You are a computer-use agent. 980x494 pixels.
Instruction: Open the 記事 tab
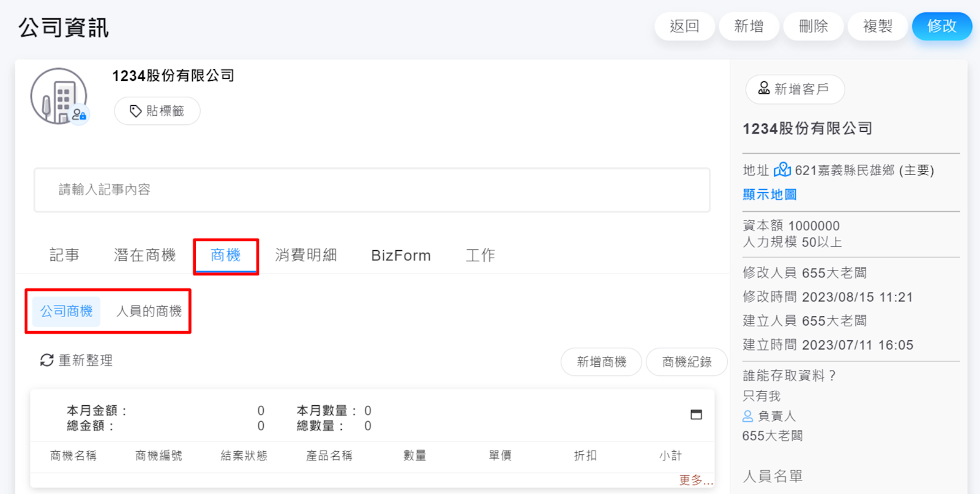(x=64, y=255)
